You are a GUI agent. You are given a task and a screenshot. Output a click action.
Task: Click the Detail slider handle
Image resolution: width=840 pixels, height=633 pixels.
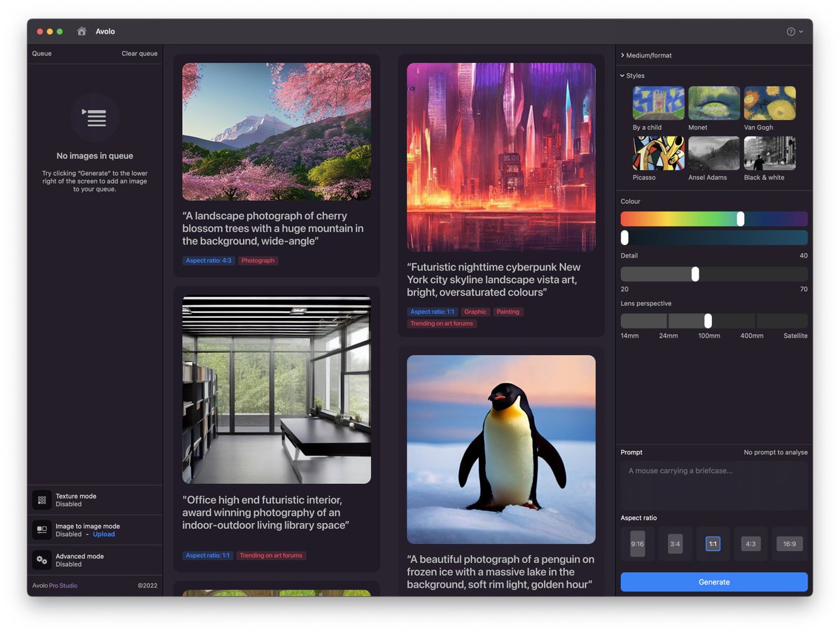coord(695,274)
